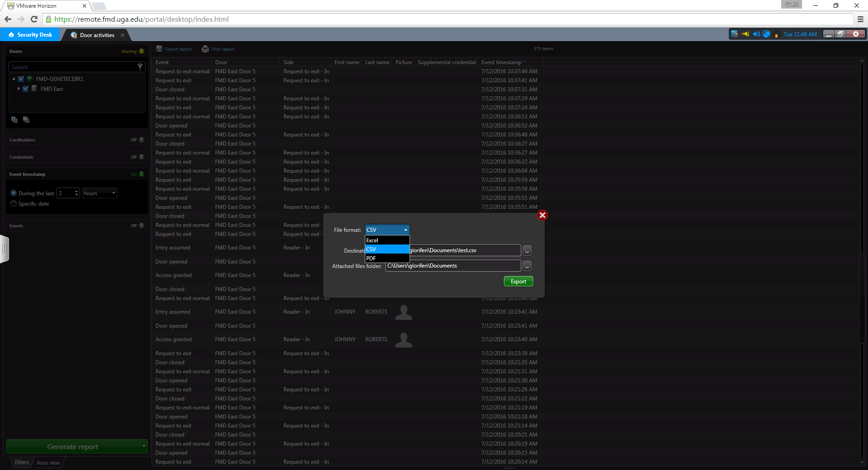Click the green Export button
This screenshot has height=470, width=868.
pos(518,281)
